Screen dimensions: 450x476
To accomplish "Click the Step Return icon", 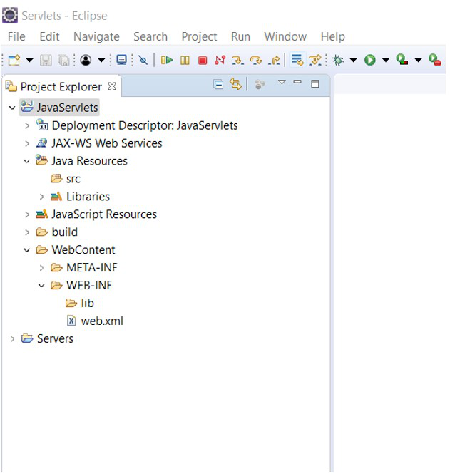I will (x=275, y=60).
